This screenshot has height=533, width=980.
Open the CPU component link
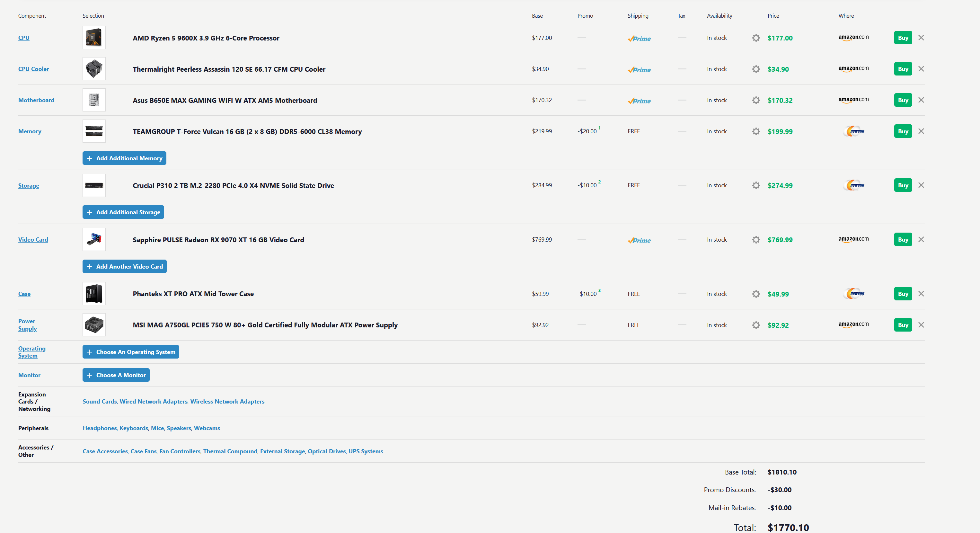click(23, 38)
